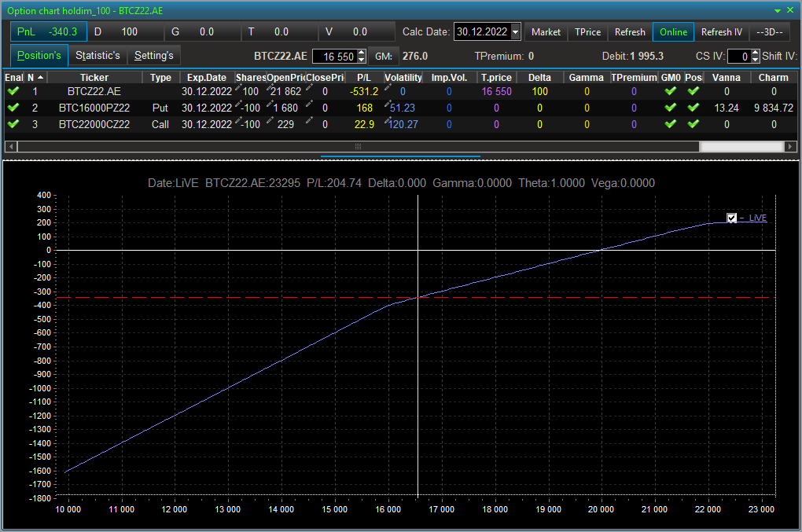The image size is (802, 532).
Task: Click the Ticker column header
Action: coord(94,77)
